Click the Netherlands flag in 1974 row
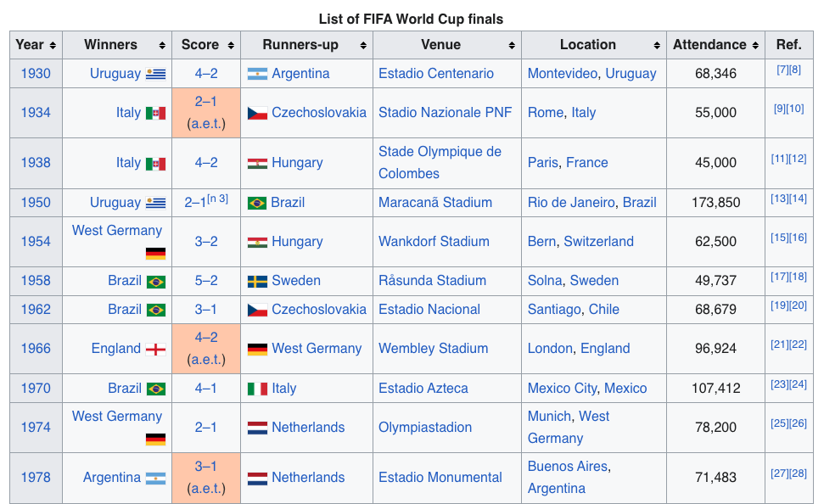The width and height of the screenshot is (824, 504). click(x=257, y=428)
